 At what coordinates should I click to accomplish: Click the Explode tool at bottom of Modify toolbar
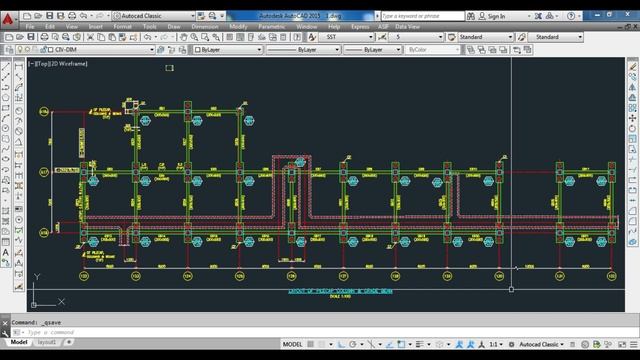pos(632,242)
